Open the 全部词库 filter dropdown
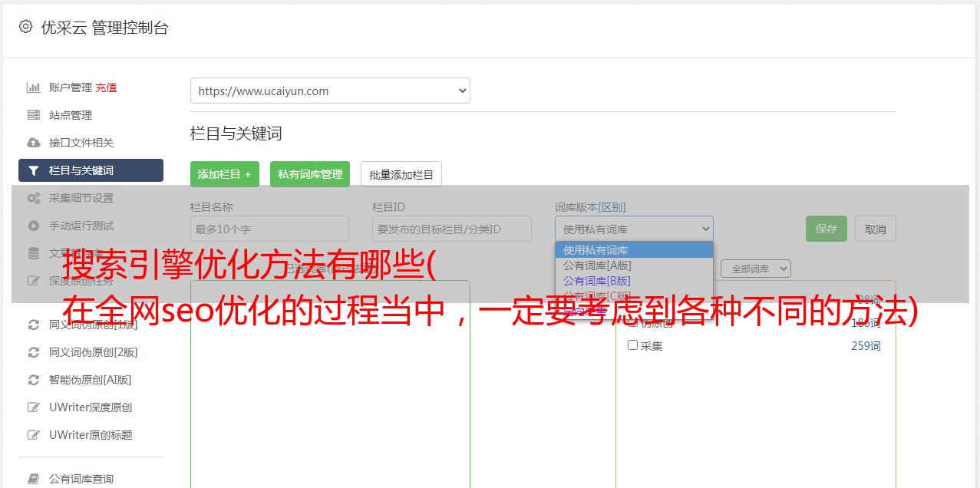 click(x=755, y=269)
